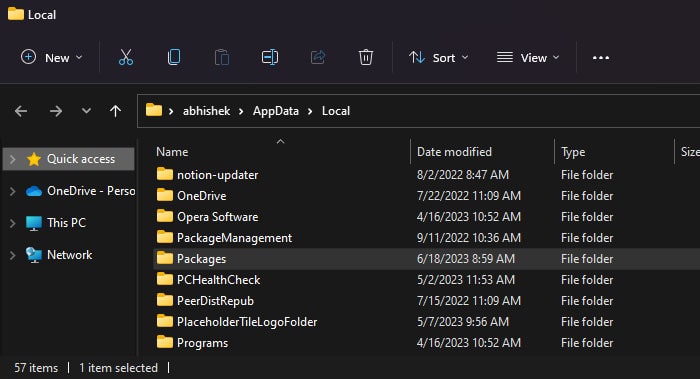The image size is (700, 379).
Task: Click the Quick access star icon
Action: coord(34,159)
